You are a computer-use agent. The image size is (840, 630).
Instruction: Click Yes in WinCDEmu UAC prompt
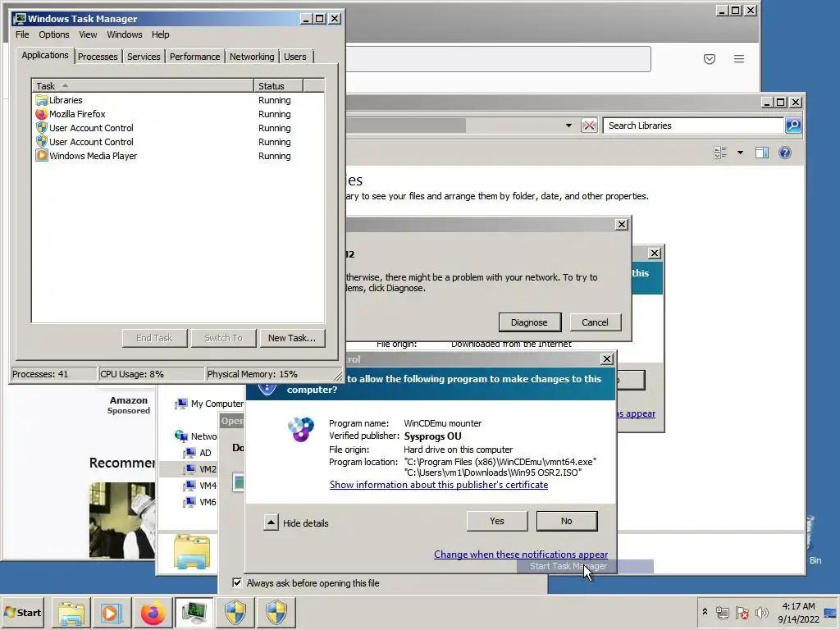(496, 521)
